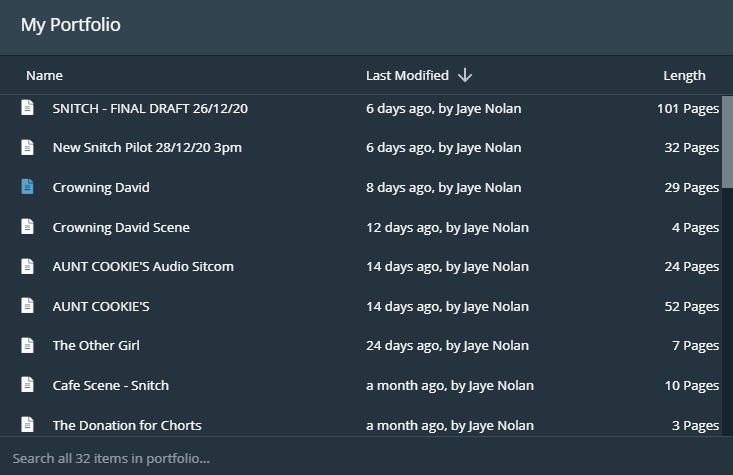
Task: Click the Crowning David Scene document icon
Action: [x=28, y=227]
